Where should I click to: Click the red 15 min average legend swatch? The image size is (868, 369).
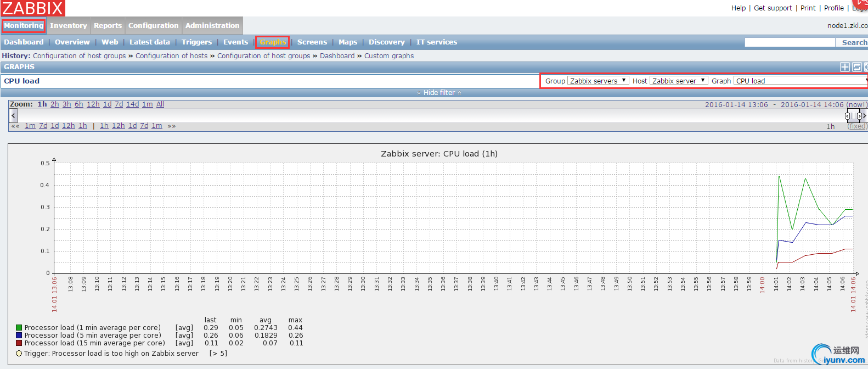point(19,343)
